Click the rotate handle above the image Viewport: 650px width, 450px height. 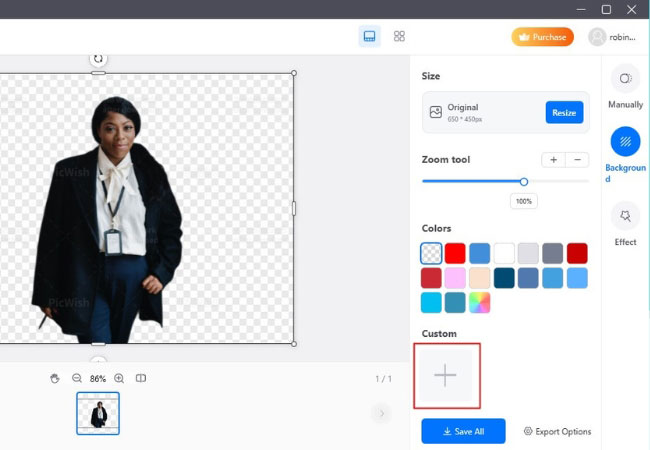click(98, 59)
